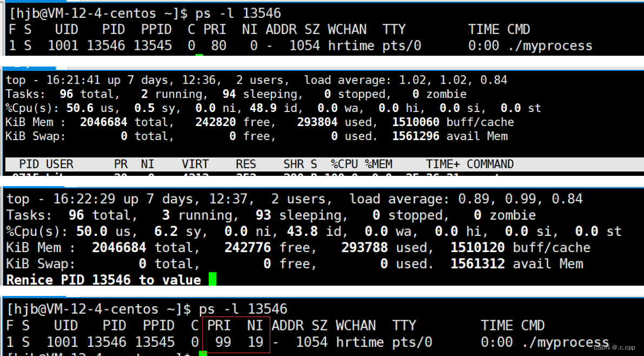Select the NI value 19 in ps output

click(x=255, y=342)
